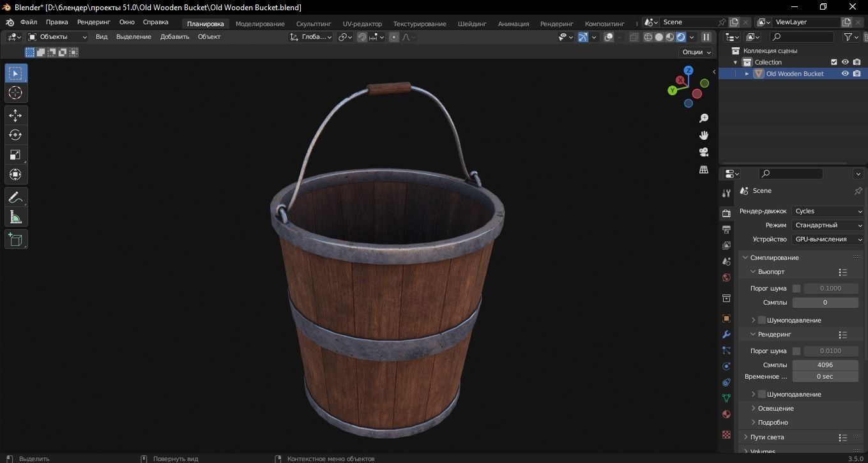Hide Old Wooden Bucket in viewport
This screenshot has width=868, height=463.
[845, 73]
